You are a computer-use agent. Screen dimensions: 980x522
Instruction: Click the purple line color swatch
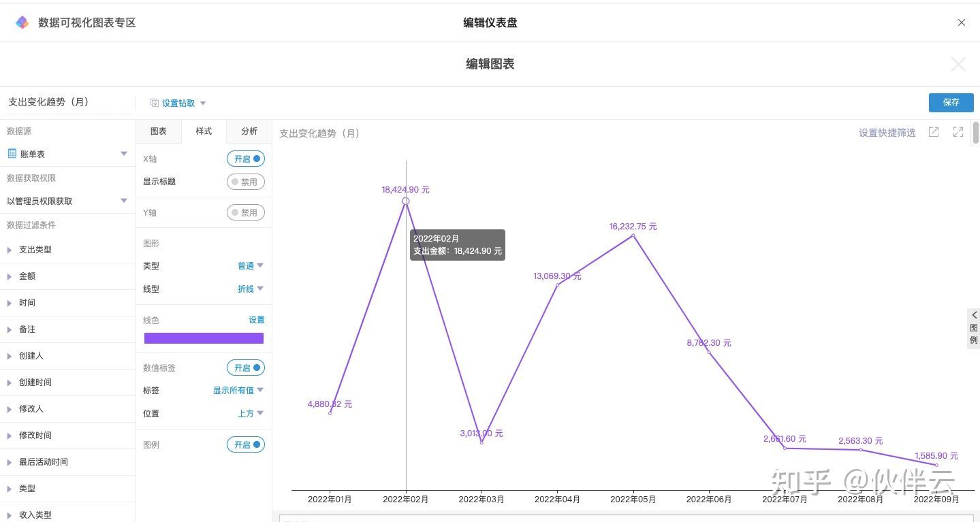point(204,338)
